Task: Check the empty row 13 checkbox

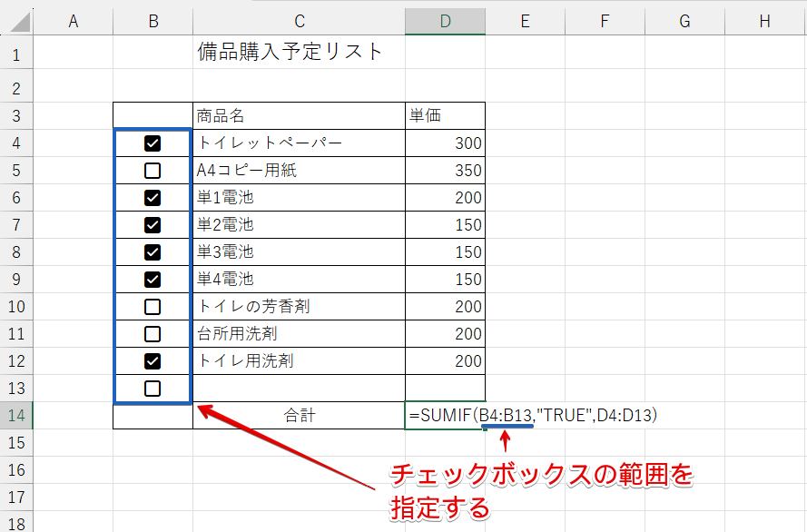Action: (153, 389)
